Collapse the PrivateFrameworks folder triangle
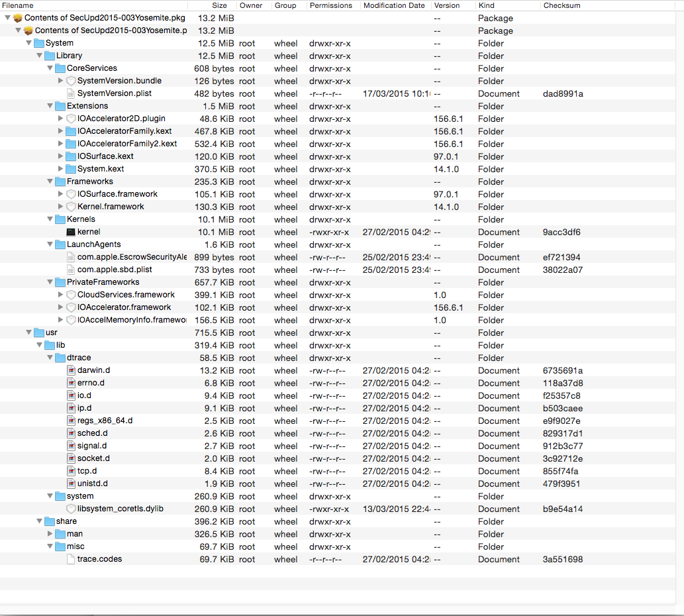Screen dimensions: 684x616 (50, 282)
